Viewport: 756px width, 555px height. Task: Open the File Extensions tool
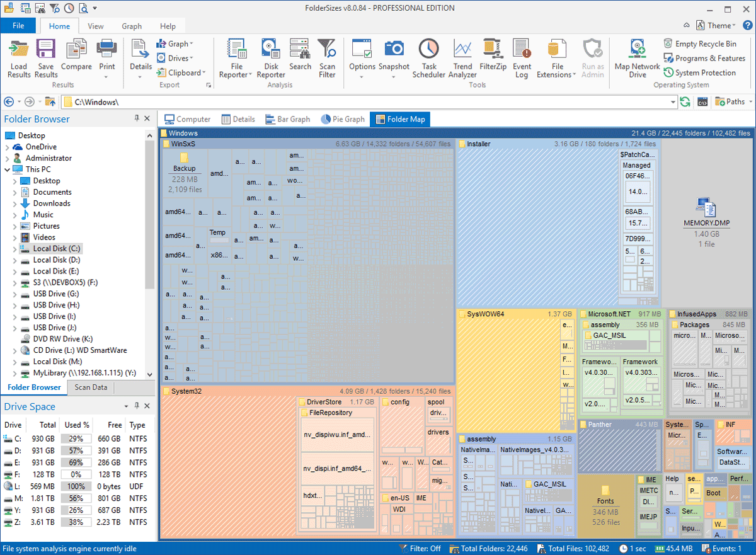point(556,58)
